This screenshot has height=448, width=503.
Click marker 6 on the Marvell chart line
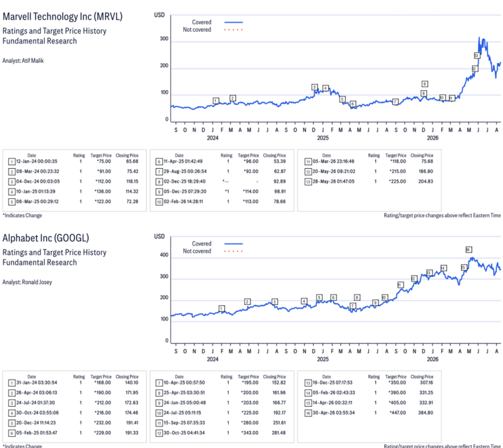pos(353,103)
